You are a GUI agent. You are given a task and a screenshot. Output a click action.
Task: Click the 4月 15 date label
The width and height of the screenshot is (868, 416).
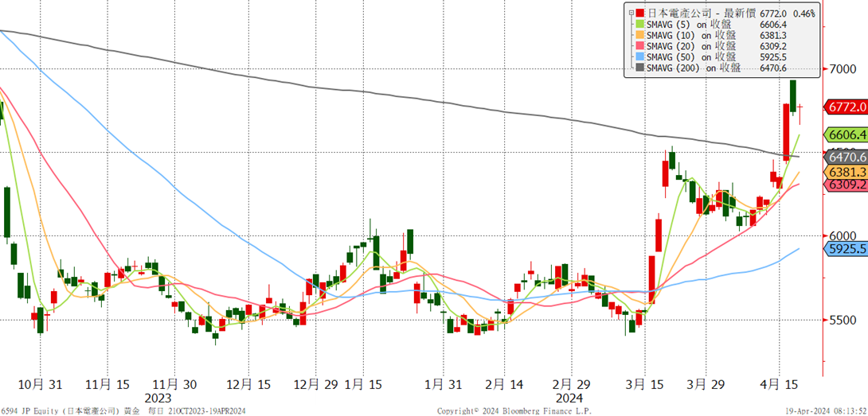tap(780, 384)
